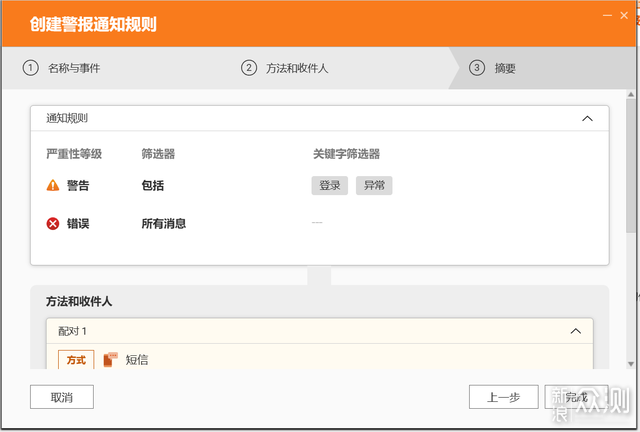Click the 短信 method text

pyautogui.click(x=137, y=360)
